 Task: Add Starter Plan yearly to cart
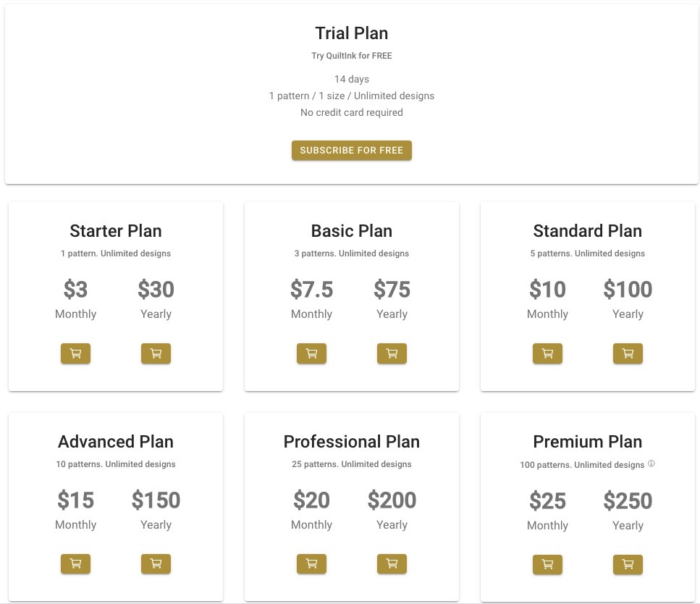(x=156, y=353)
